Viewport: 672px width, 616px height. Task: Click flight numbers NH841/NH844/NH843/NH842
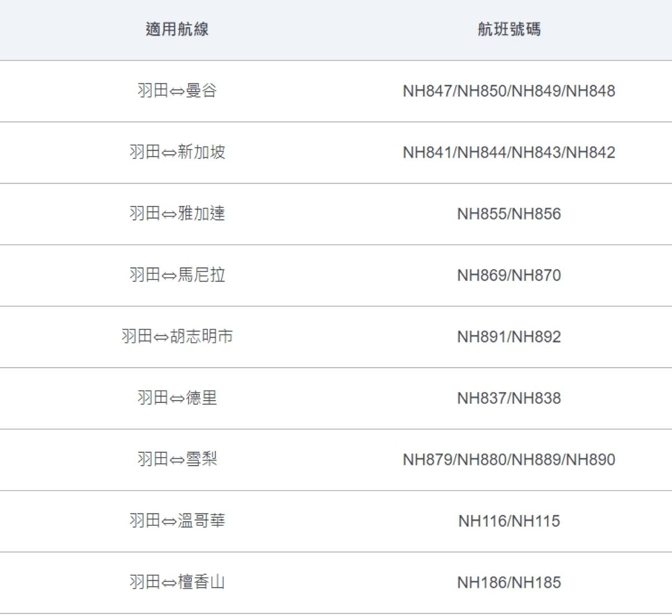(508, 152)
